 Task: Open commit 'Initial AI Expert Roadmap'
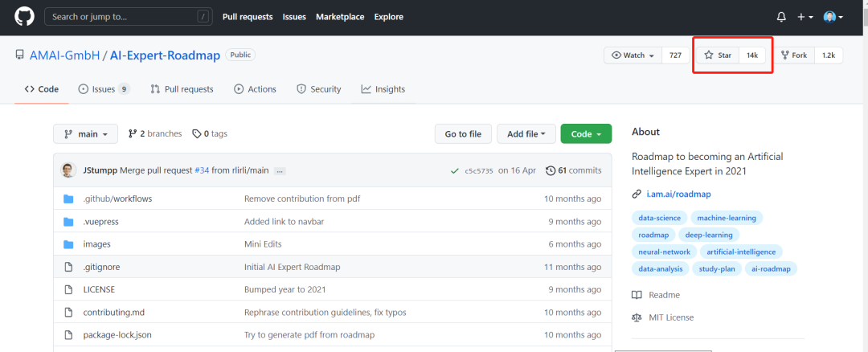[x=293, y=267]
